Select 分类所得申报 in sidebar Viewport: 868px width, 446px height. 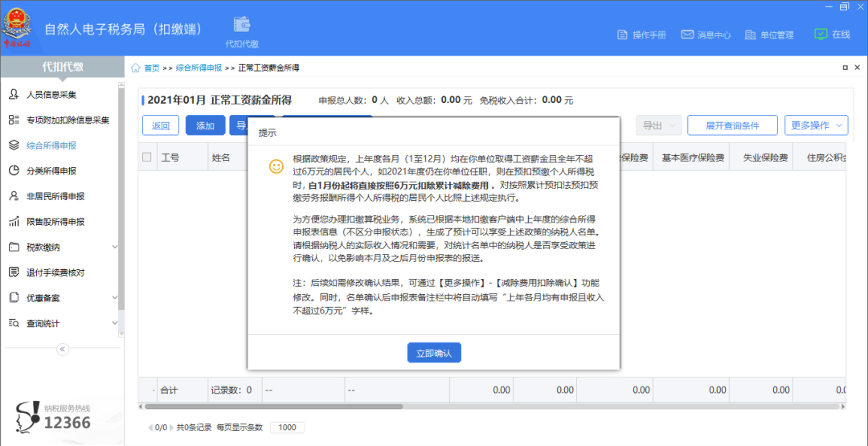point(51,170)
